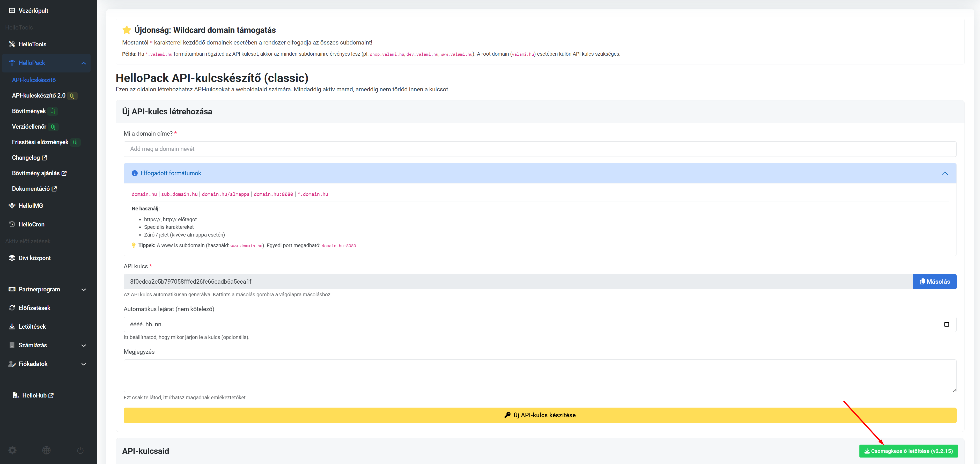Go to Verzióellenőr menu item

coord(29,127)
